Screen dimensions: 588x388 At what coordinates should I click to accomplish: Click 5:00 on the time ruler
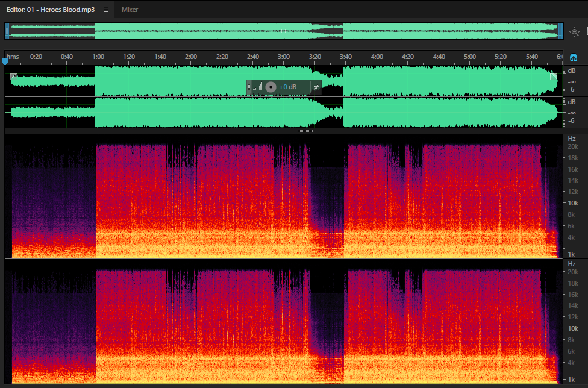[469, 57]
